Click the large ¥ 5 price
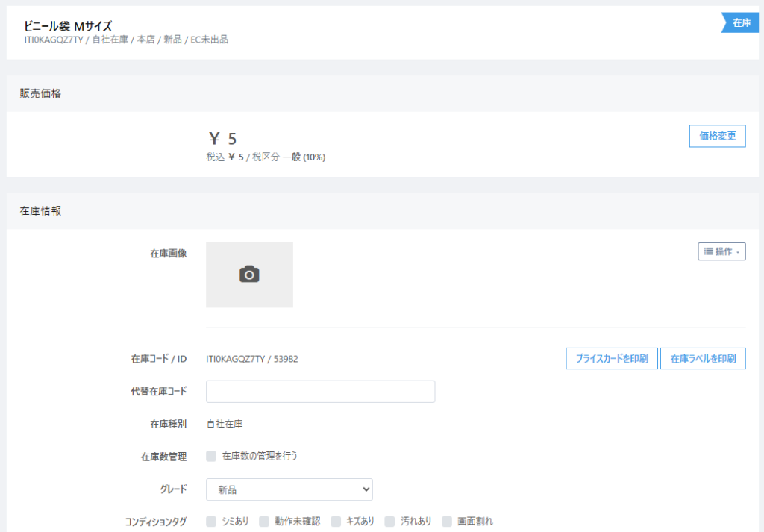Image resolution: width=764 pixels, height=532 pixels. click(x=222, y=139)
